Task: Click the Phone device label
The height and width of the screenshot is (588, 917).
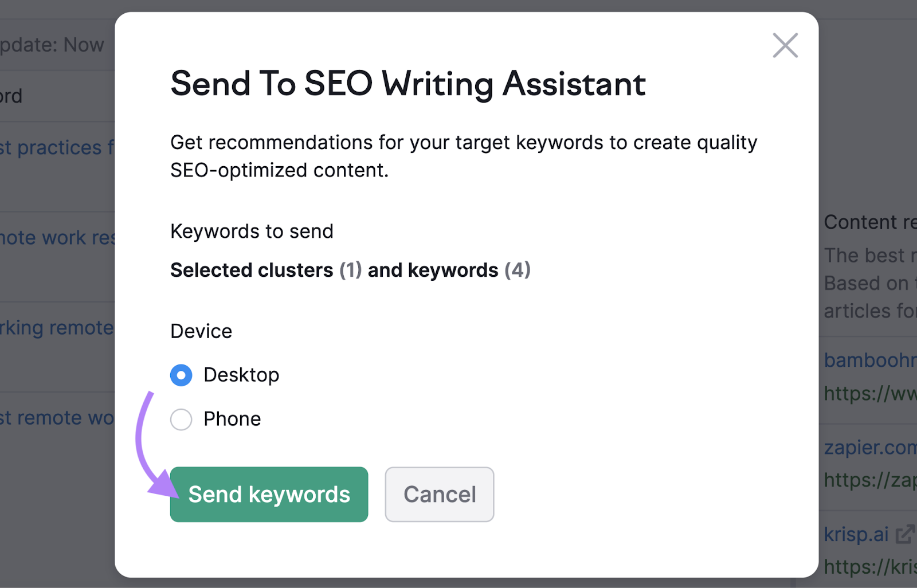Action: 232,419
